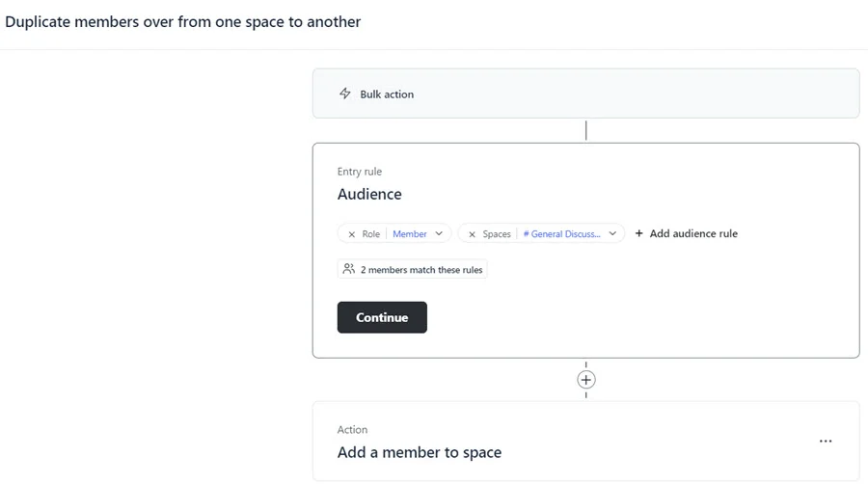The width and height of the screenshot is (868, 484).
Task: Click the Add audience rule text
Action: pyautogui.click(x=693, y=233)
